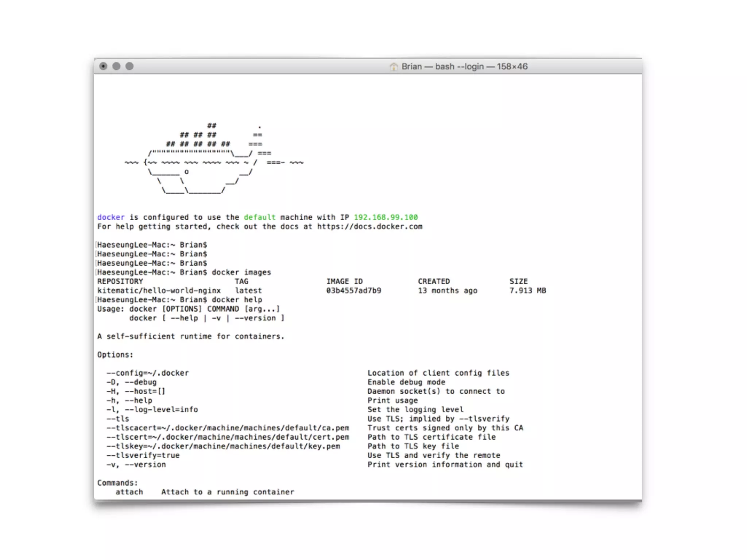Click the minimize window button

click(x=116, y=66)
